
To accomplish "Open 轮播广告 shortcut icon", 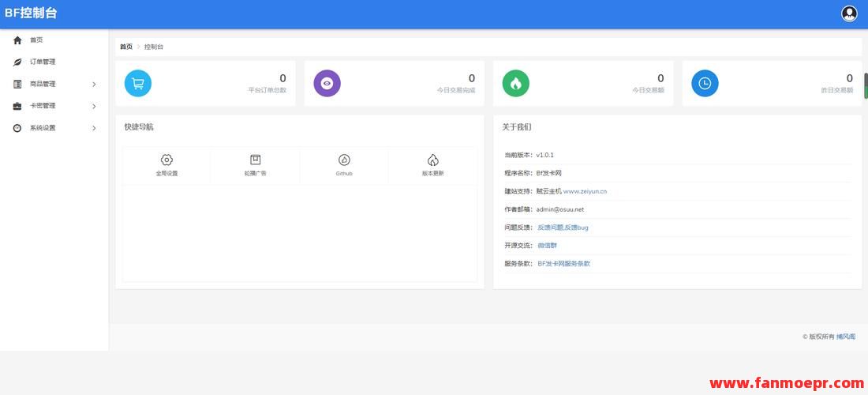I will coord(255,160).
